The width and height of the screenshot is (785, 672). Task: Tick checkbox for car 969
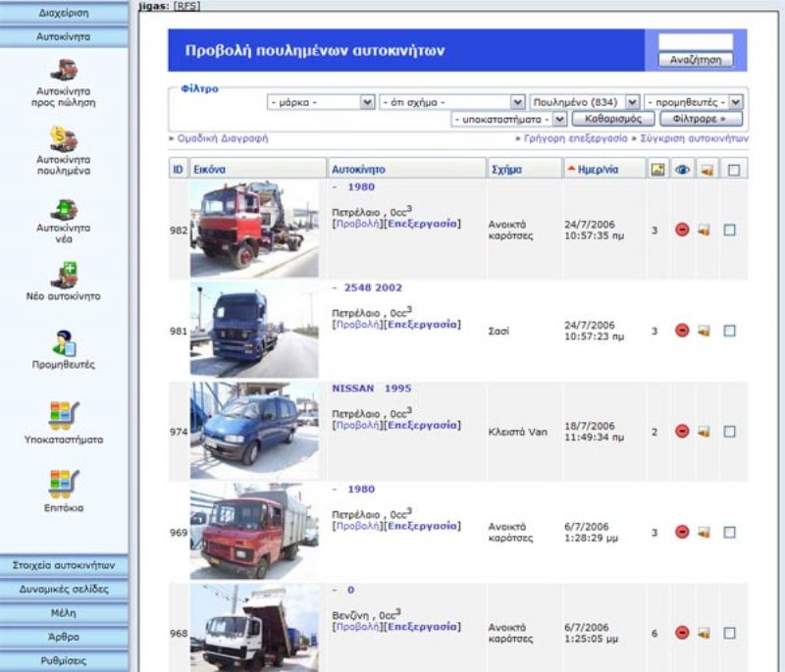point(729,533)
